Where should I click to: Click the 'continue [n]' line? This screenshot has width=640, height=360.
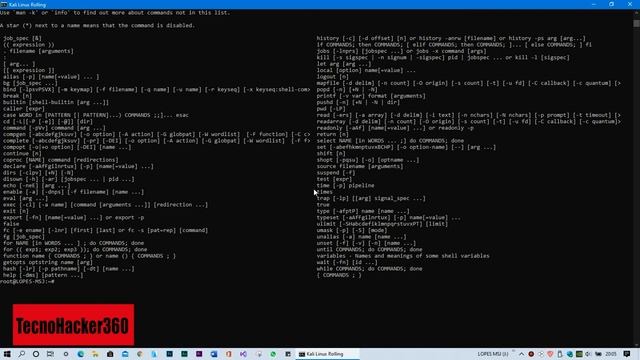pyautogui.click(x=22, y=153)
